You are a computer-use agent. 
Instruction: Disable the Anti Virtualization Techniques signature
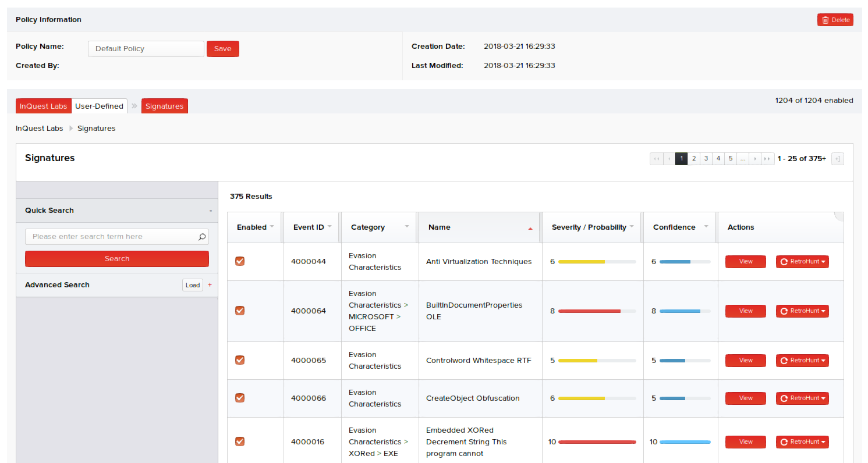[240, 261]
